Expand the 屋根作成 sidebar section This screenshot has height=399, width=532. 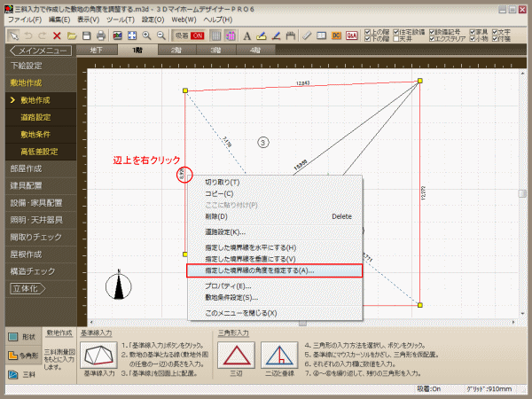[x=27, y=254]
